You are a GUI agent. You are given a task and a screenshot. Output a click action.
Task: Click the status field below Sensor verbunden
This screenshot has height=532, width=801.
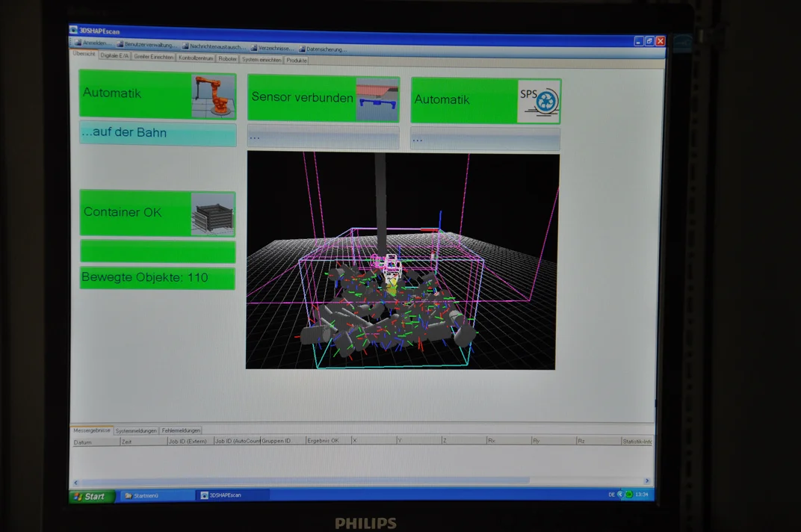[324, 137]
